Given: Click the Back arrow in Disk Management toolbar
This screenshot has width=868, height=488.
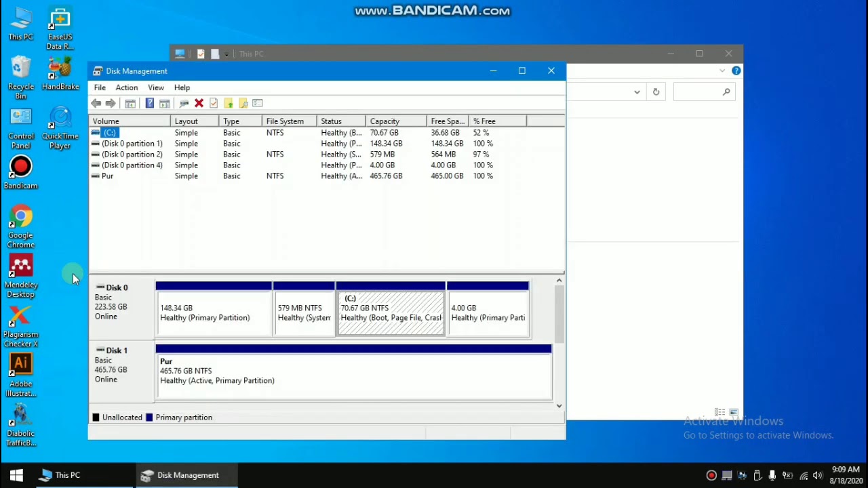Looking at the screenshot, I should point(96,103).
